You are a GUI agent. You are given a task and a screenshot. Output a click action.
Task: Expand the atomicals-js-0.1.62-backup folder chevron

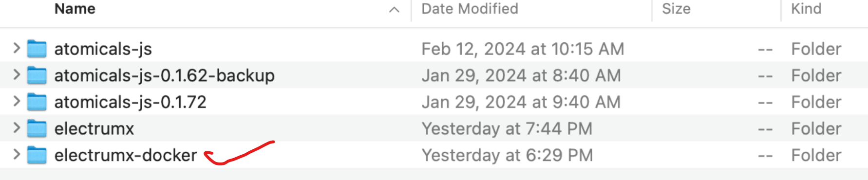[x=17, y=74]
